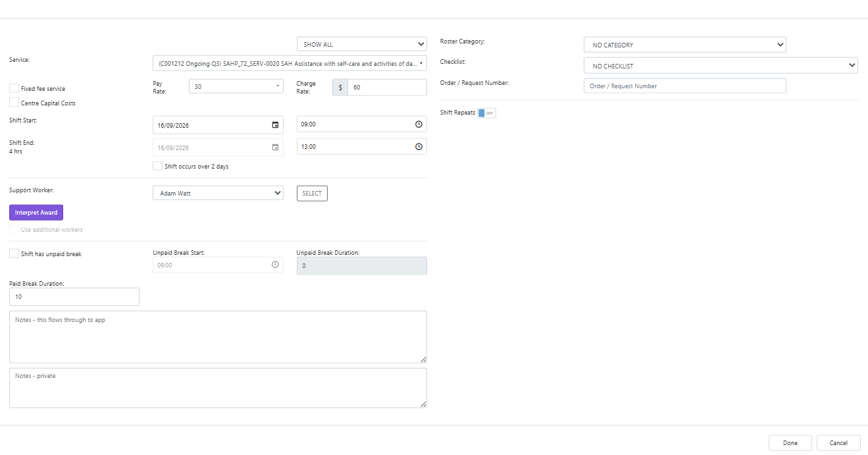This screenshot has height=455, width=868.
Task: Expand the Service selection dropdown
Action: 290,63
